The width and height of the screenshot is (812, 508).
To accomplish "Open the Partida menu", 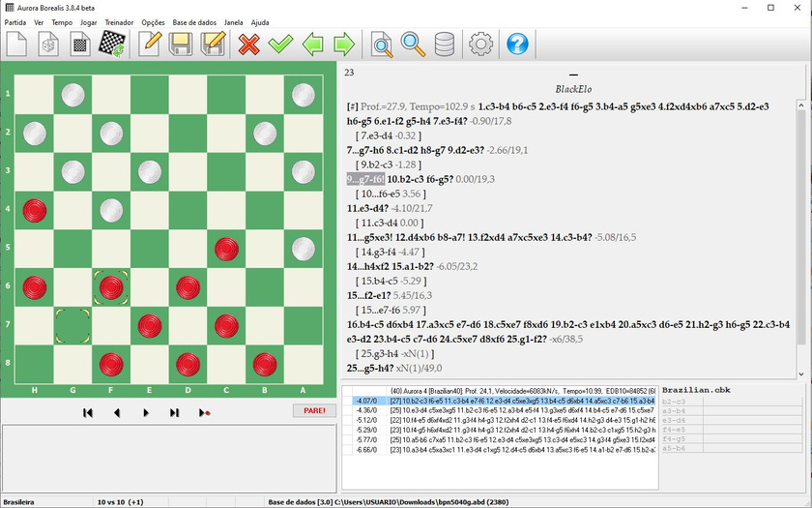I will point(15,22).
